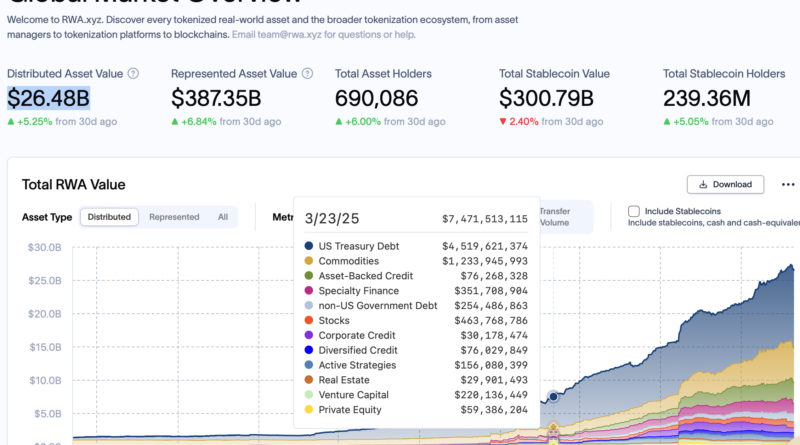Image resolution: width=800 pixels, height=445 pixels.
Task: Click the orange Stocks legend dot
Action: [309, 321]
